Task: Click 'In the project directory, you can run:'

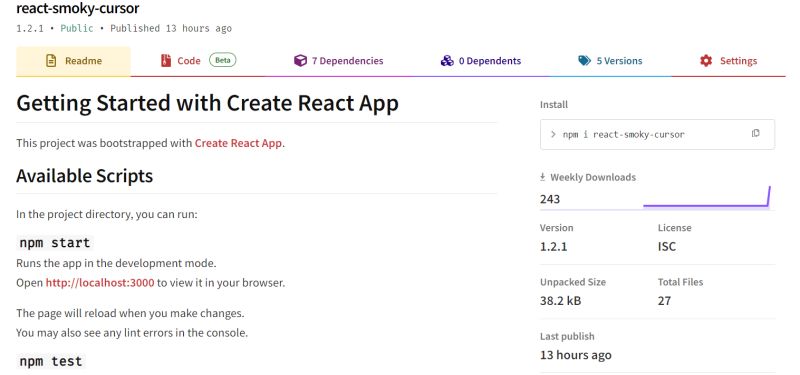Action: coord(107,214)
